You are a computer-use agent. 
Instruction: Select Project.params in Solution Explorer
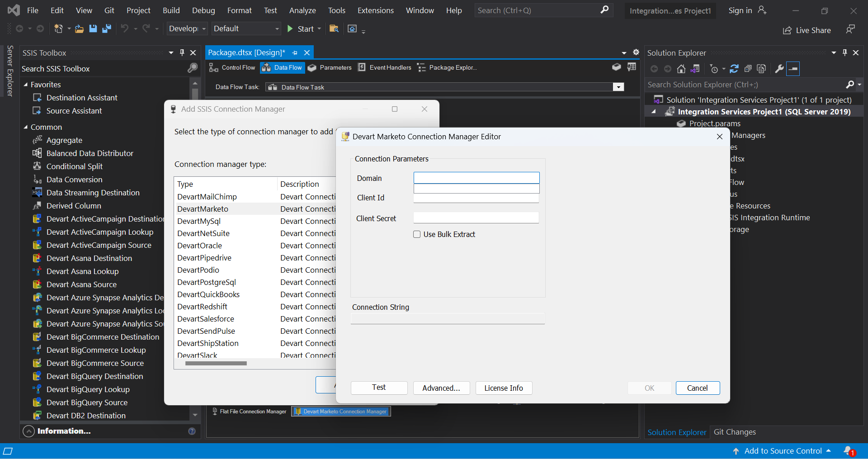pyautogui.click(x=715, y=123)
